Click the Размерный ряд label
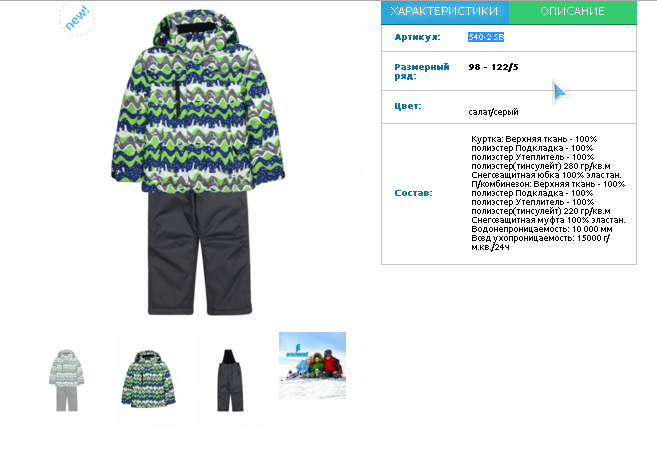657x465 pixels. point(422,72)
